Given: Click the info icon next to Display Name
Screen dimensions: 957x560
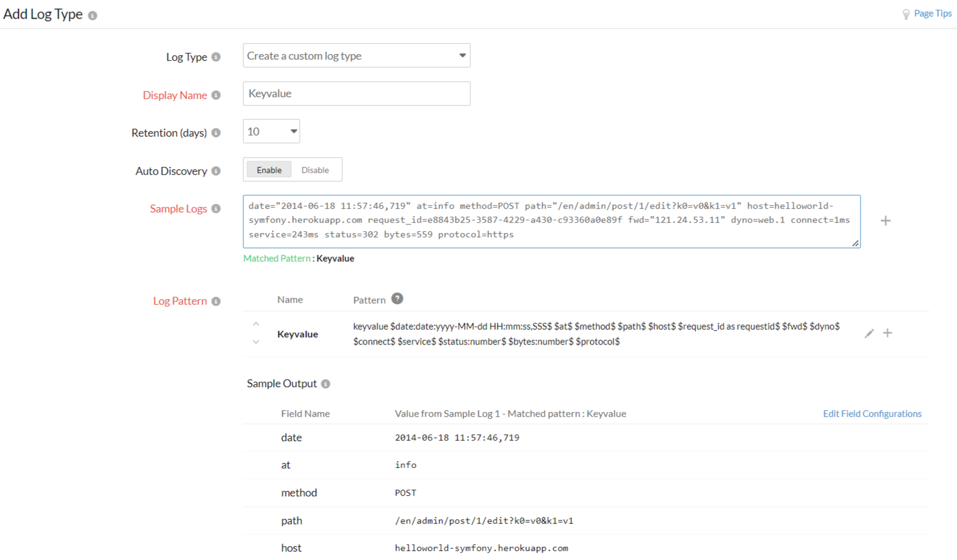Looking at the screenshot, I should tap(216, 95).
